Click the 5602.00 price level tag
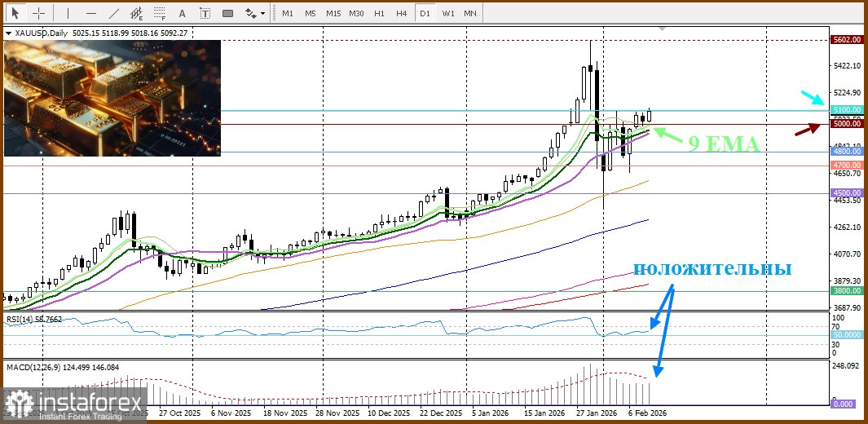Screen dimensions: 868x424 coord(847,40)
